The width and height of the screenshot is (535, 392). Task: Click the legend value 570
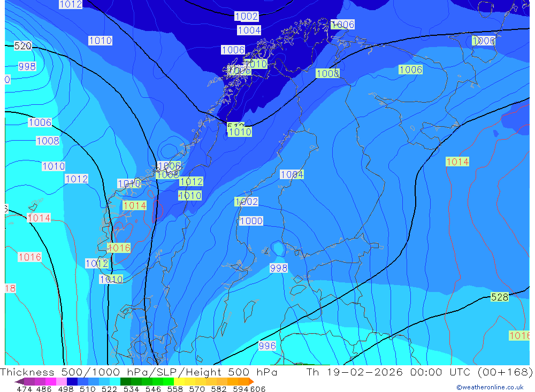pyautogui.click(x=197, y=389)
